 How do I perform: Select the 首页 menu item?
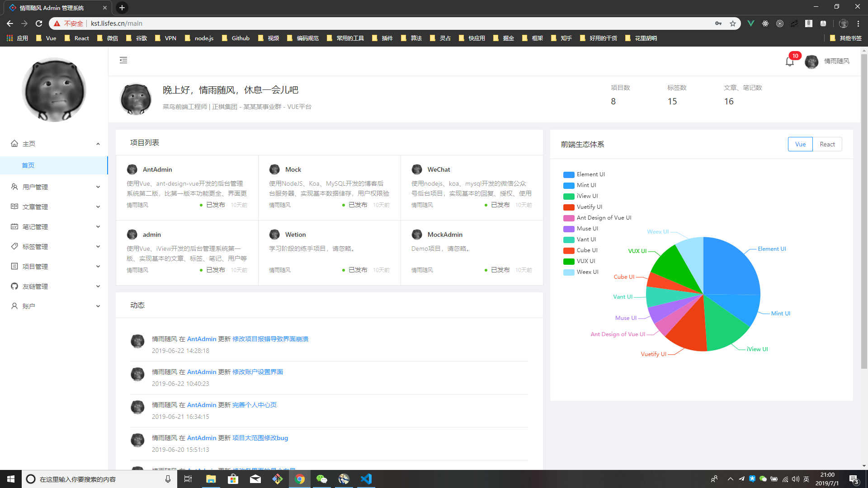pos(28,165)
